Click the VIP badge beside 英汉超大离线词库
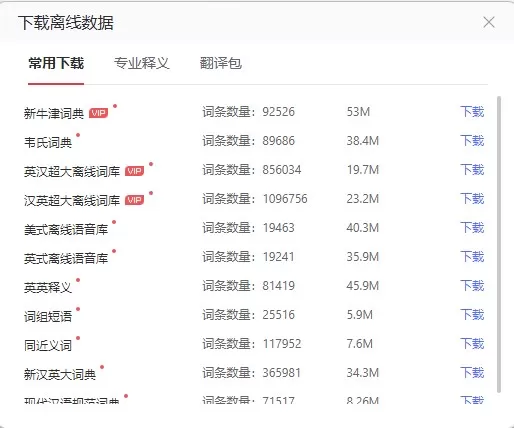 (x=134, y=171)
